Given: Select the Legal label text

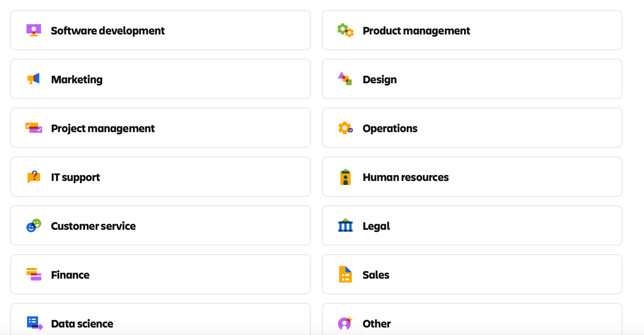Looking at the screenshot, I should (376, 226).
